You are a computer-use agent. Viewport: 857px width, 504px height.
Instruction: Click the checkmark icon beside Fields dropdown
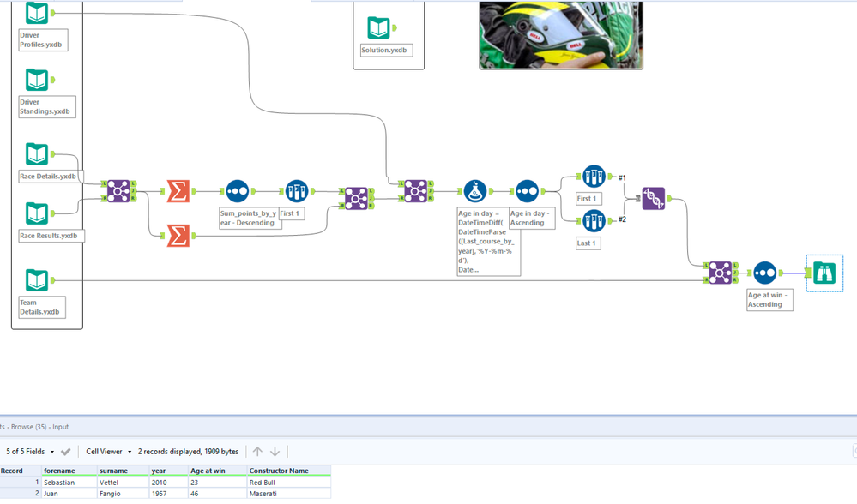(65, 452)
